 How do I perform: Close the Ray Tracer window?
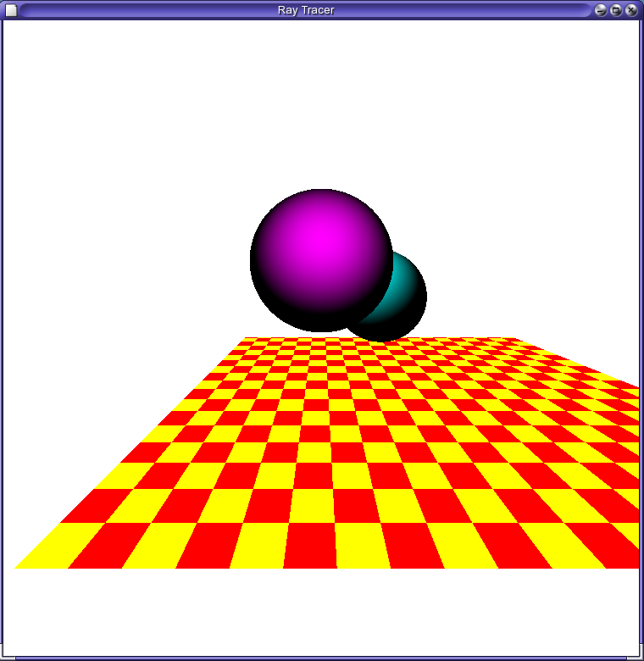(630, 10)
